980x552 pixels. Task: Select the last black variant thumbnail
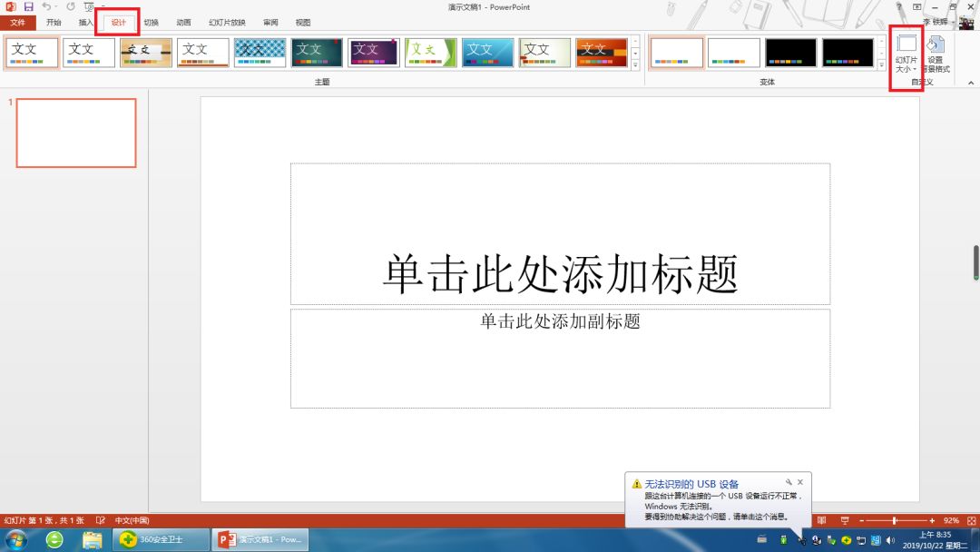(848, 53)
